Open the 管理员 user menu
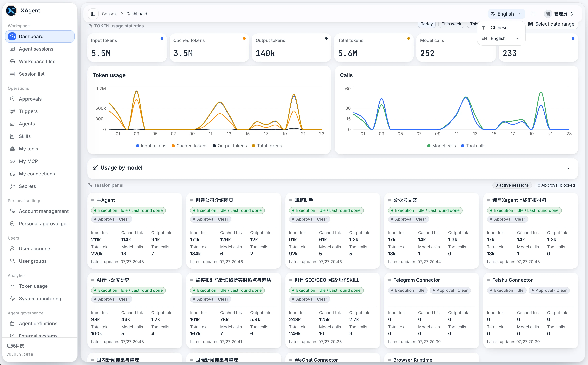588x365 pixels. click(559, 14)
